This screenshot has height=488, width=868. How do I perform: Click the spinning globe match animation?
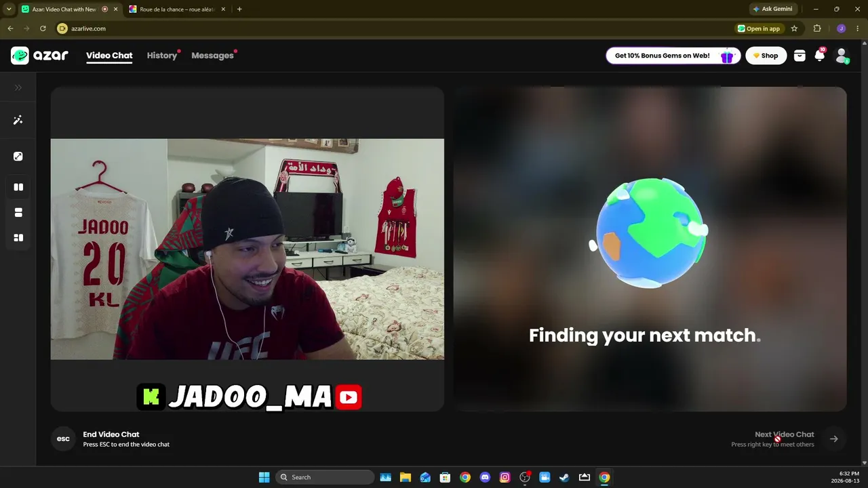click(x=650, y=232)
